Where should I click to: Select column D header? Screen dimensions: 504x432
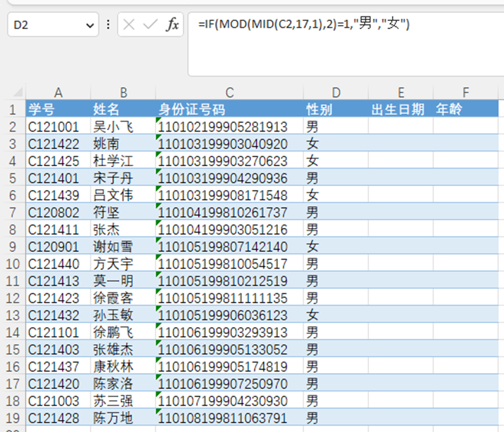click(x=336, y=93)
